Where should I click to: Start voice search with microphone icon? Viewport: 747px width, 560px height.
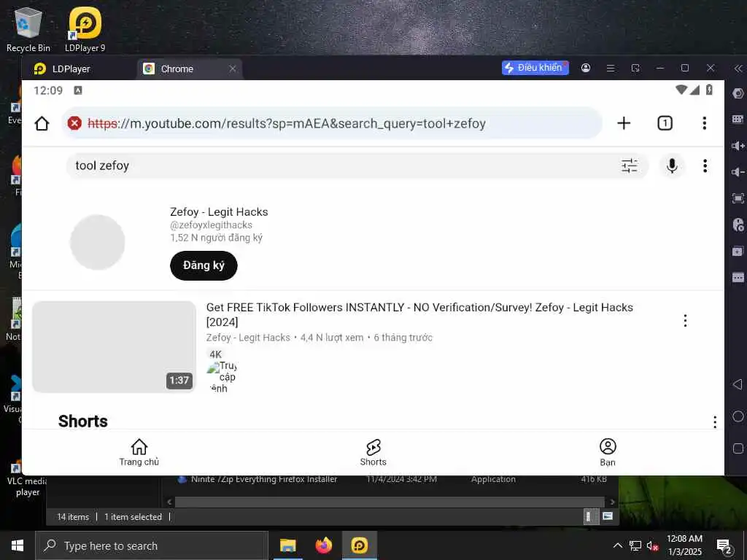(672, 166)
